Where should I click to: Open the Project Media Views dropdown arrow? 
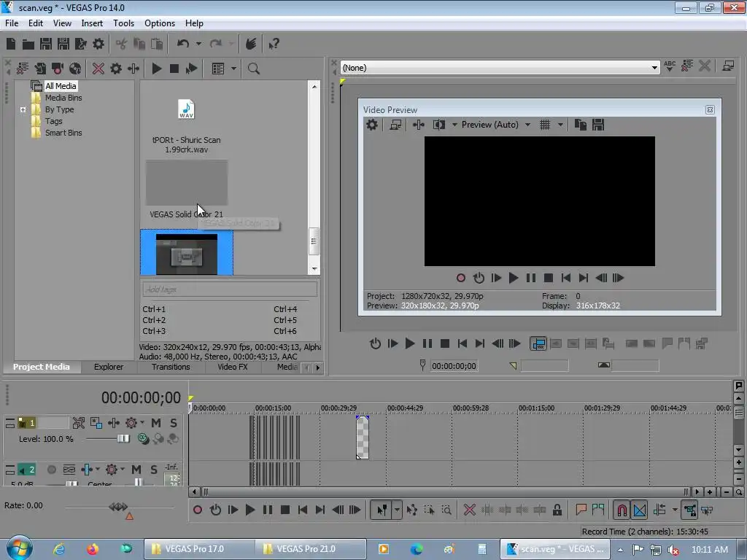click(x=233, y=69)
